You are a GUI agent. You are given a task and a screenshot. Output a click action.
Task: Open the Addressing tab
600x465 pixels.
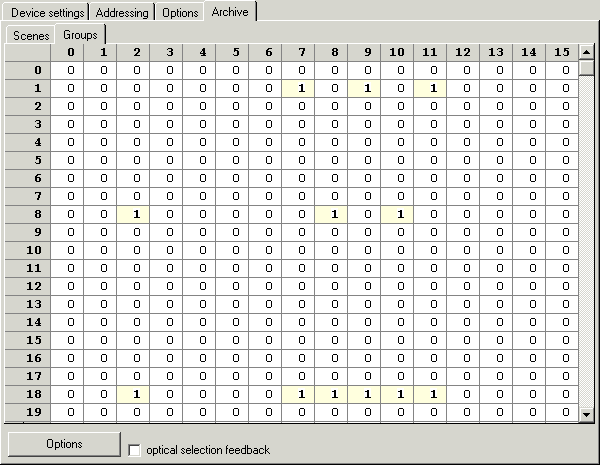click(x=122, y=13)
